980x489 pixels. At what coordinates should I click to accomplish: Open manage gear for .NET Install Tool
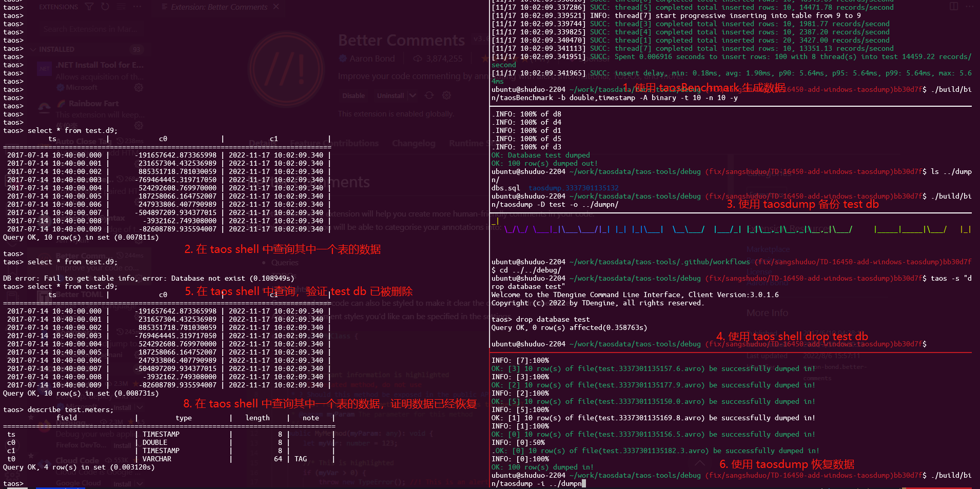click(x=139, y=88)
